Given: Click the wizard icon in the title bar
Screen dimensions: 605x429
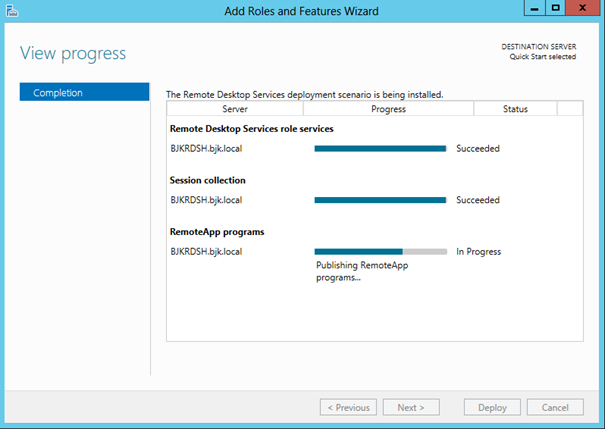Looking at the screenshot, I should point(12,11).
